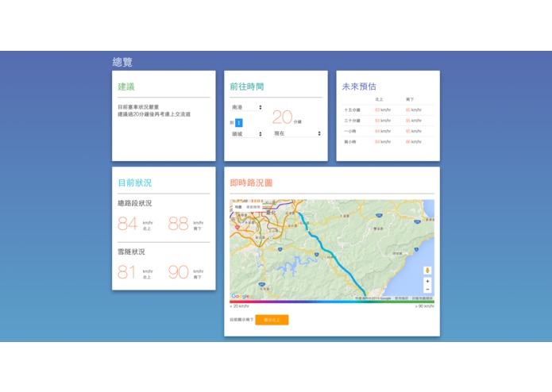Click the 兩小時 forecast row label
This screenshot has height=392, width=552.
click(x=350, y=142)
